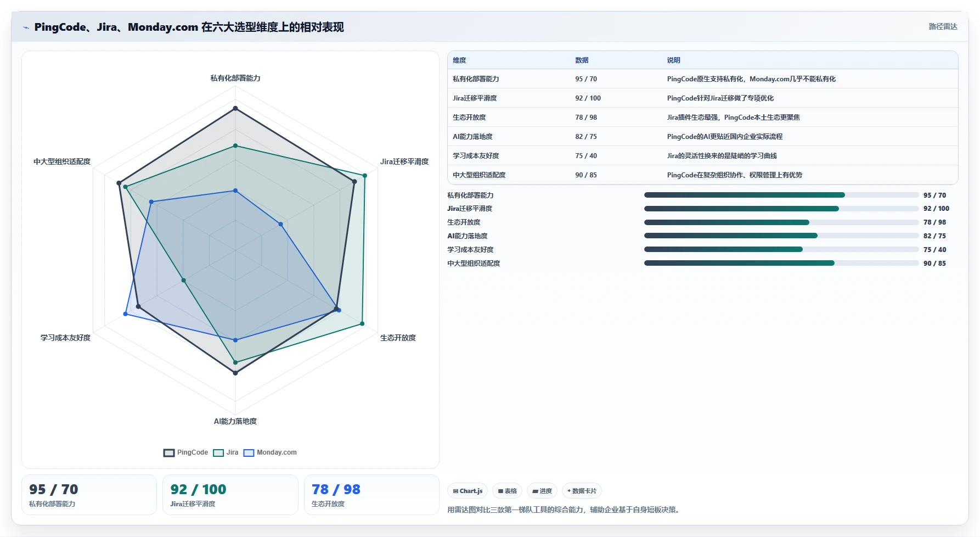This screenshot has width=980, height=537.
Task: Click PingCode data point on 私有化部署能力 axis
Action: 235,108
